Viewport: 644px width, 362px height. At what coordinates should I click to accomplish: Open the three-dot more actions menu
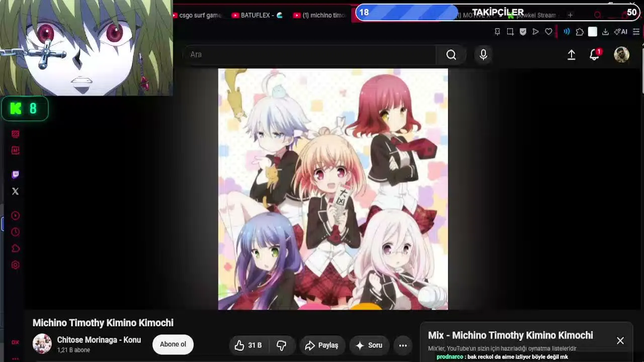point(403,345)
